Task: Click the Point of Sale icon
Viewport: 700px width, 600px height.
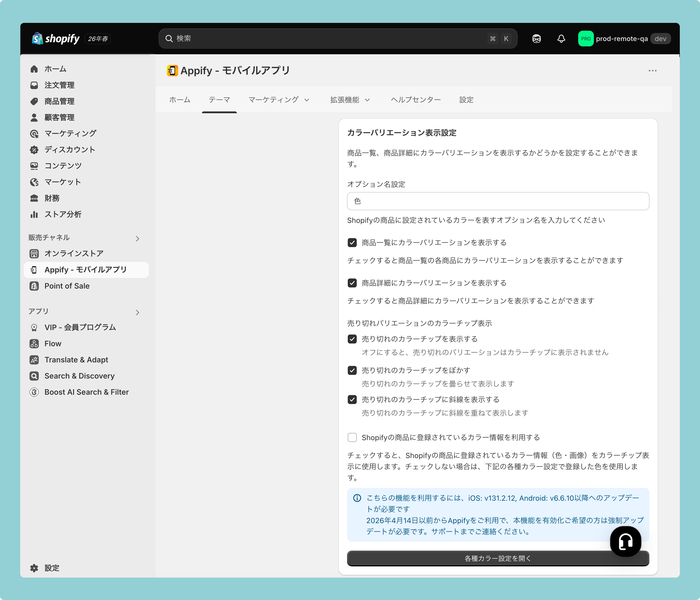Action: click(34, 286)
